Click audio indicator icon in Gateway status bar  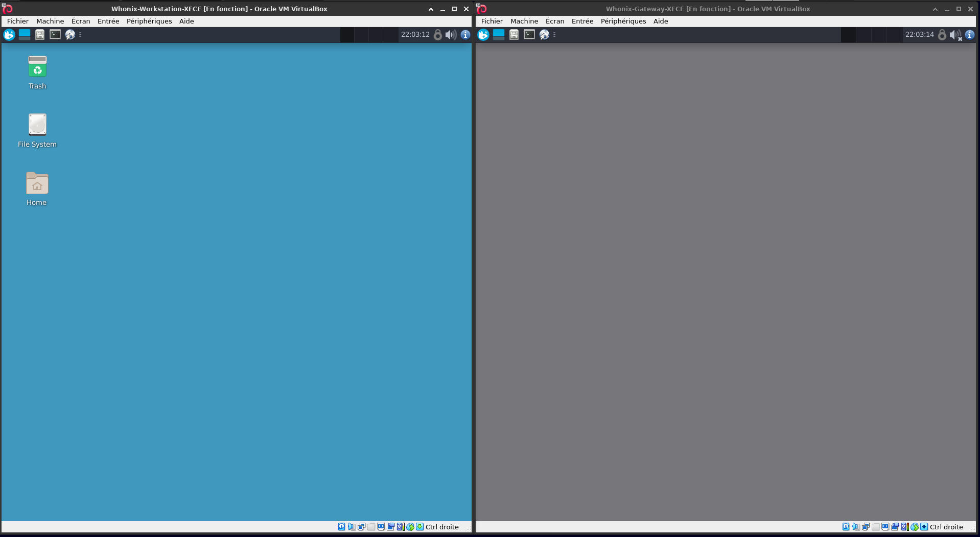click(856, 527)
